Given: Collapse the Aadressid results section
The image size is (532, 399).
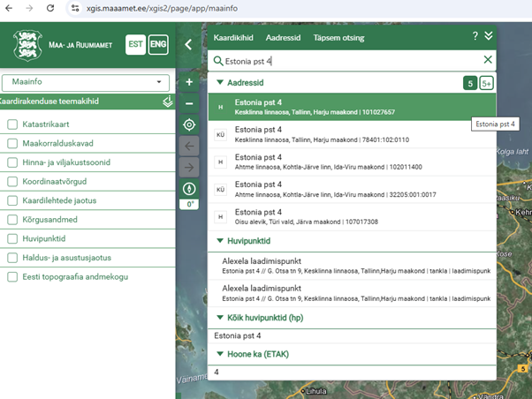Looking at the screenshot, I should pos(220,82).
